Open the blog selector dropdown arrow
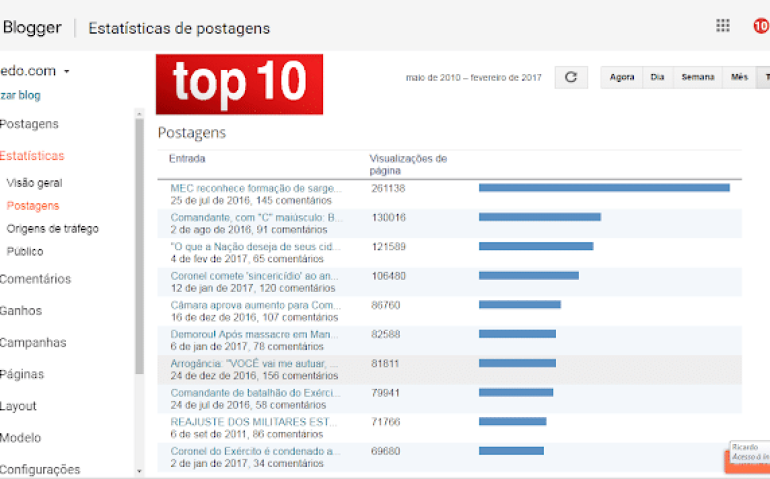770x479 pixels. pyautogui.click(x=67, y=71)
